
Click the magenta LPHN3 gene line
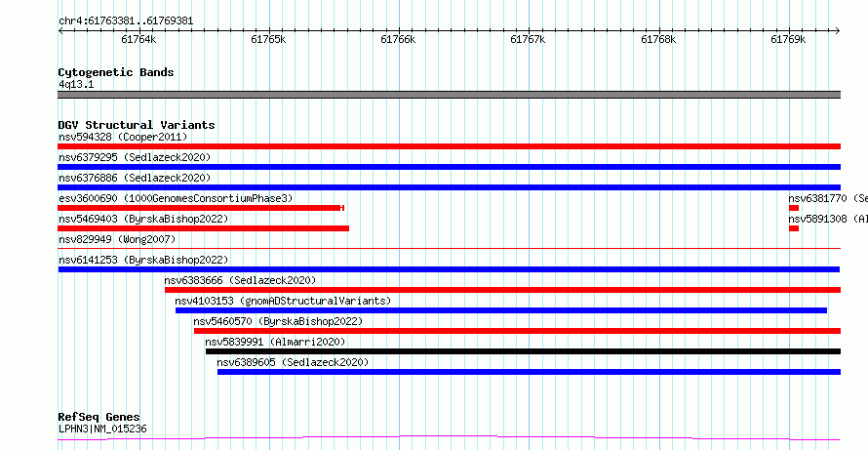tap(449, 438)
